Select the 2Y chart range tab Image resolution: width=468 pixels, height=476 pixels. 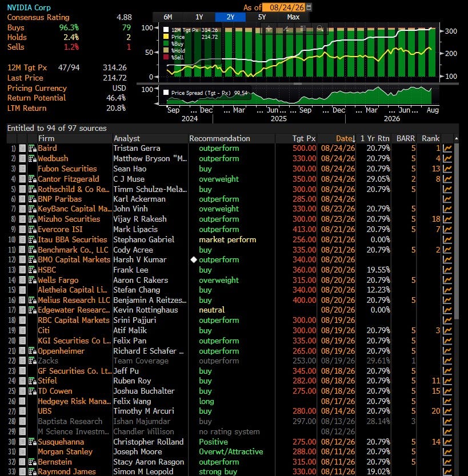tap(230, 17)
